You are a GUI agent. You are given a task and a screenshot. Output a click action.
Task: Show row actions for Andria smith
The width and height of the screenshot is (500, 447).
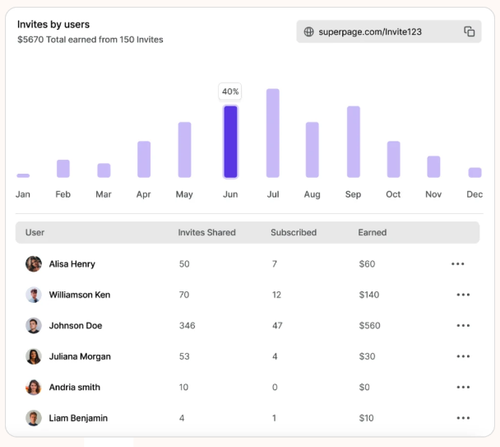pos(463,387)
